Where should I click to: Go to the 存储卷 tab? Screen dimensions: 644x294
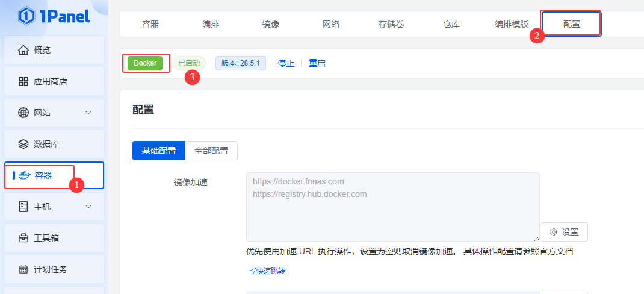pyautogui.click(x=391, y=24)
